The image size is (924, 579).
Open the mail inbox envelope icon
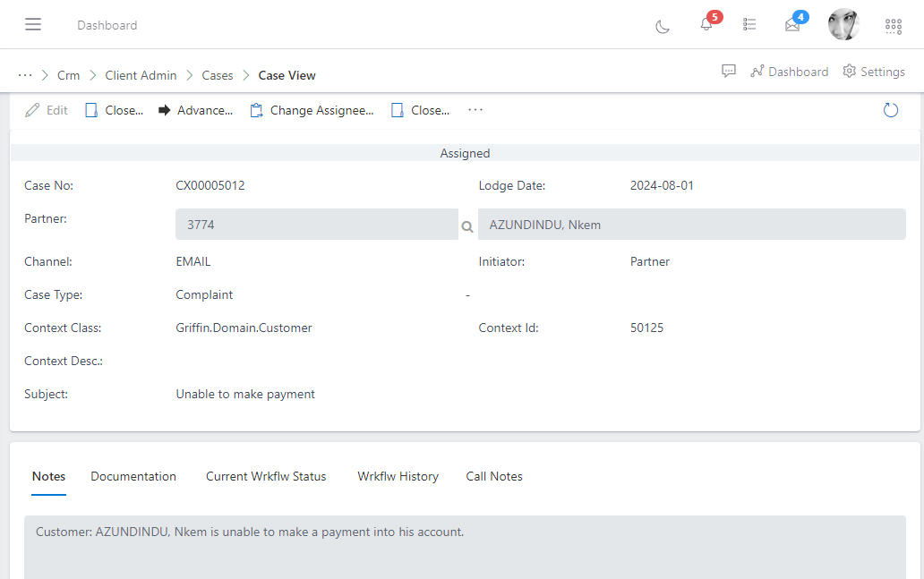[x=792, y=25]
